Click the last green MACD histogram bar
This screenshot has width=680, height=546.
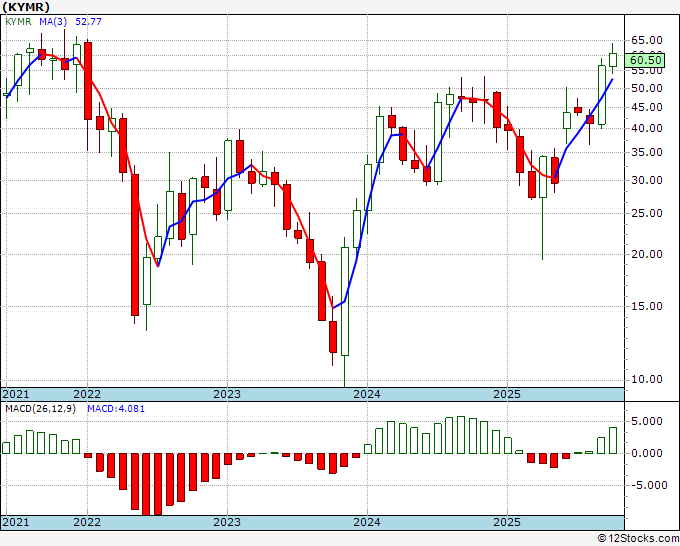coord(613,441)
